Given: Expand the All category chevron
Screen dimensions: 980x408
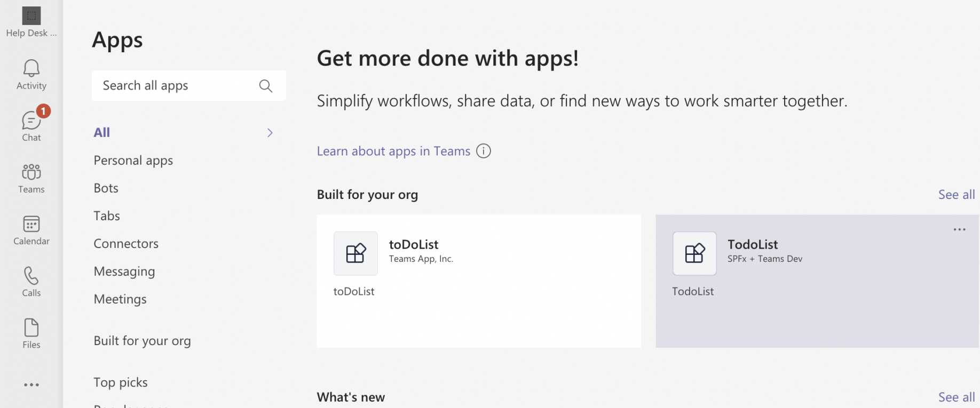Looking at the screenshot, I should 270,133.
